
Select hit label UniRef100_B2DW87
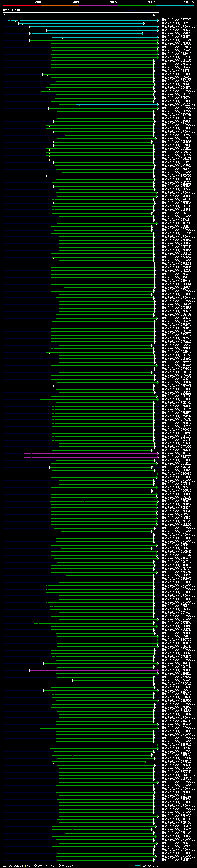tap(176, 494)
